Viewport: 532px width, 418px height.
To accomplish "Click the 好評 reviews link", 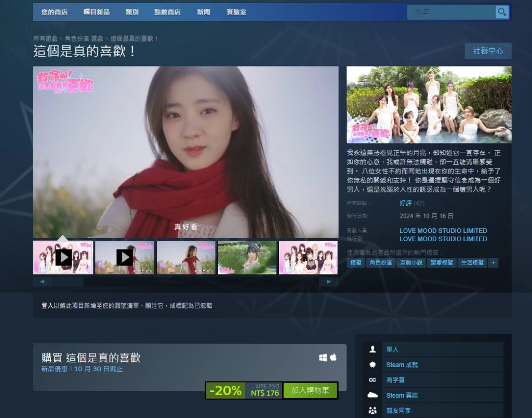I will 405,203.
